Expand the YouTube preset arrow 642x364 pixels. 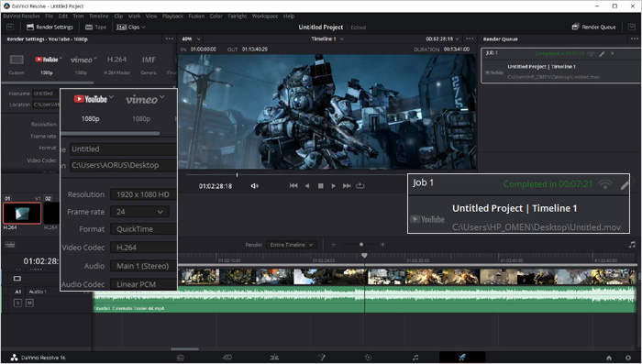[61, 59]
